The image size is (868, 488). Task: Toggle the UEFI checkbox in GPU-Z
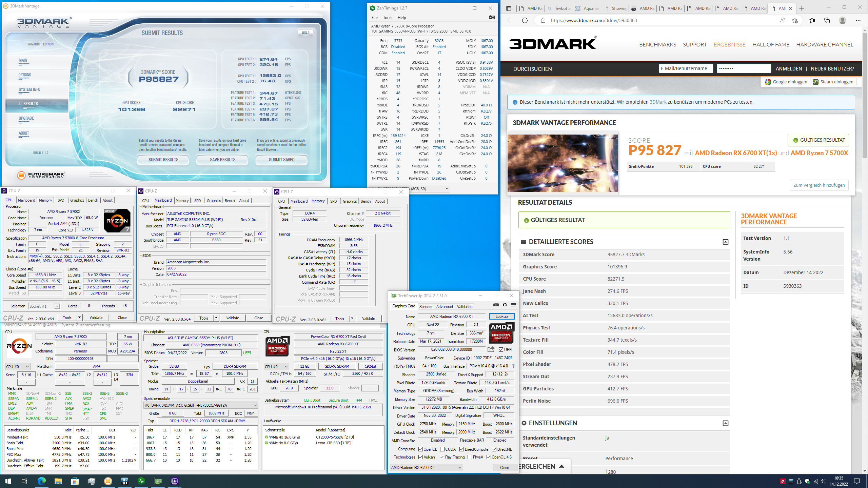coord(501,350)
